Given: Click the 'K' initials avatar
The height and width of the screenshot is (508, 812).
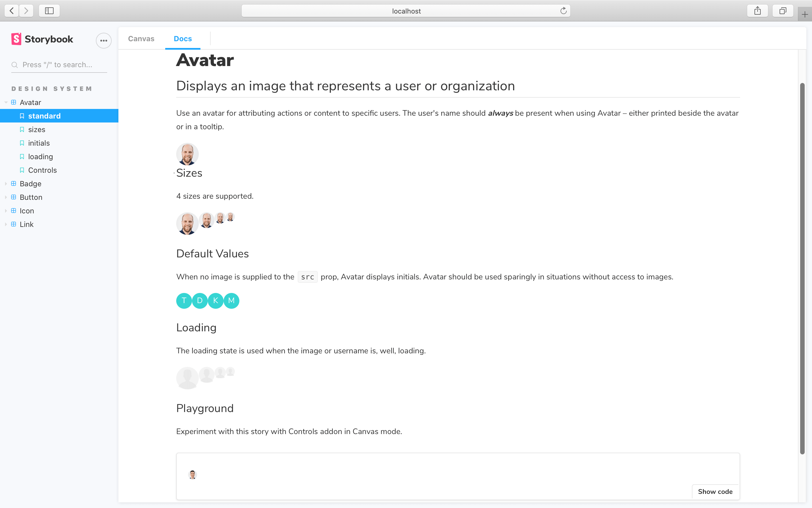Looking at the screenshot, I should click(216, 301).
